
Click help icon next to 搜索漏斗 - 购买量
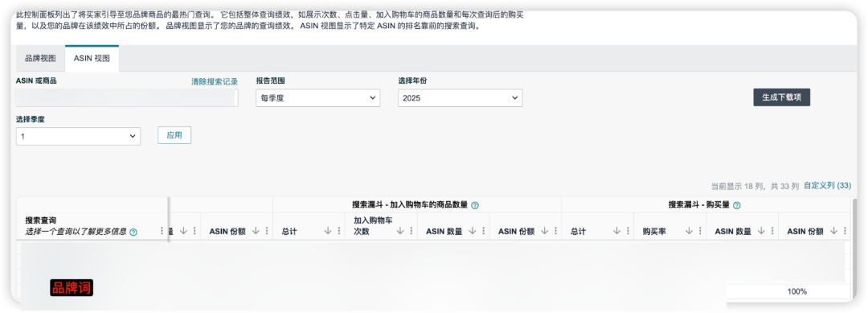[737, 205]
